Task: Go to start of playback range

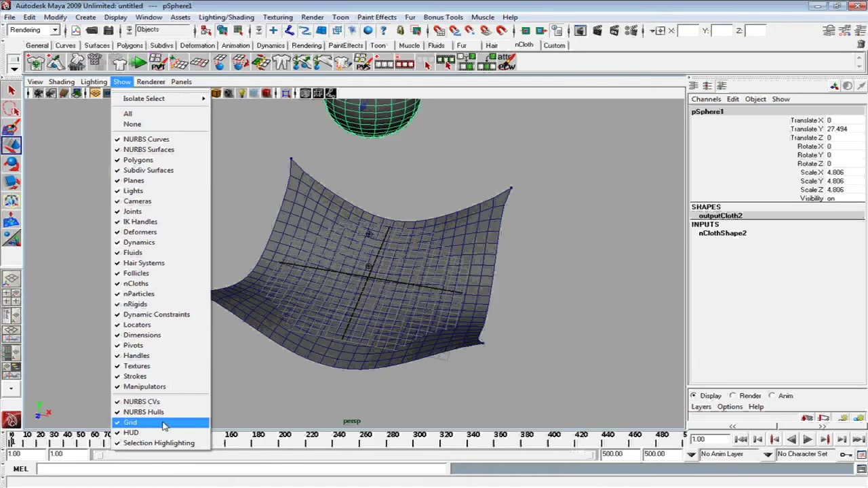Action: click(x=741, y=440)
